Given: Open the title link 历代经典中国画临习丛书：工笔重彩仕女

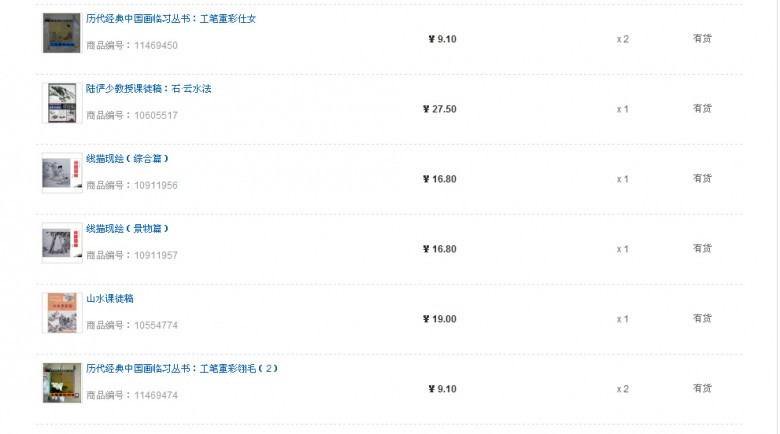Looking at the screenshot, I should click(x=171, y=19).
